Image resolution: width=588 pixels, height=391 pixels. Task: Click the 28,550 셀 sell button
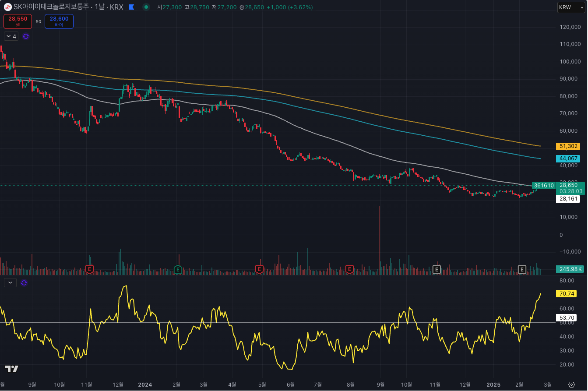(18, 21)
